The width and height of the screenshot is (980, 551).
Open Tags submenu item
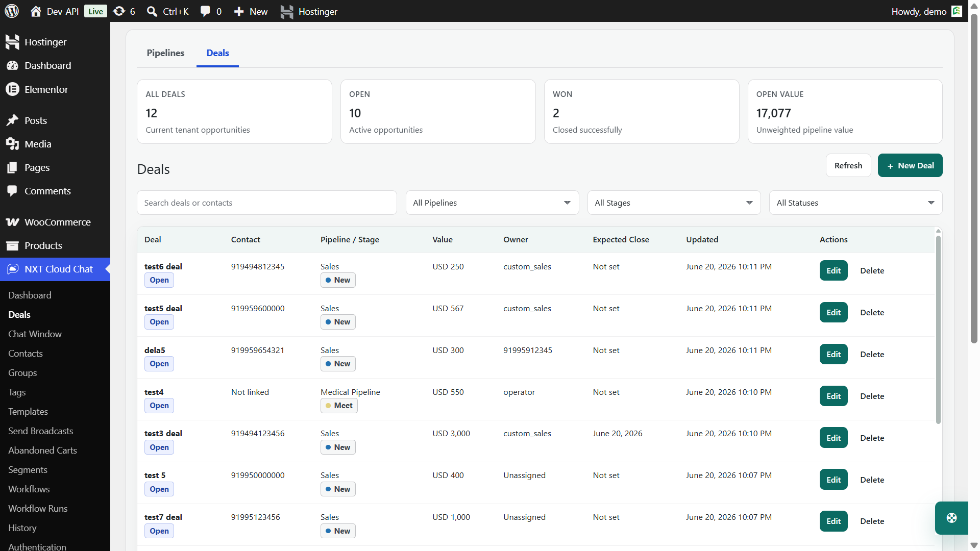17,392
